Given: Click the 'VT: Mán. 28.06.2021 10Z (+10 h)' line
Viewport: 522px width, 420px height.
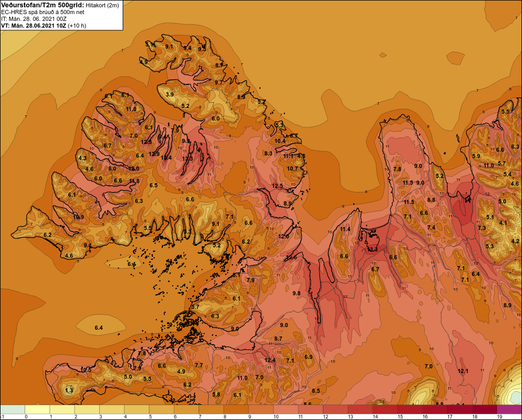Looking at the screenshot, I should coord(44,26).
